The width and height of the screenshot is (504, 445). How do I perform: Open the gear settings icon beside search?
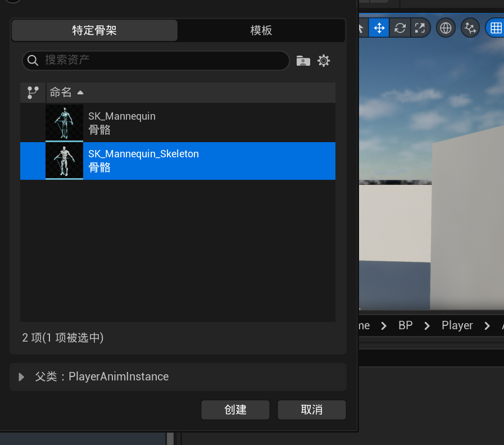(324, 61)
